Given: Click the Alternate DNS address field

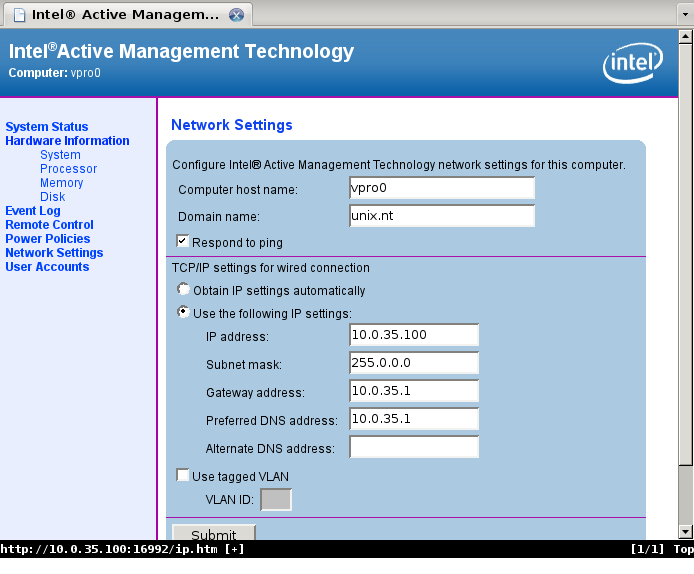Looking at the screenshot, I should [414, 447].
